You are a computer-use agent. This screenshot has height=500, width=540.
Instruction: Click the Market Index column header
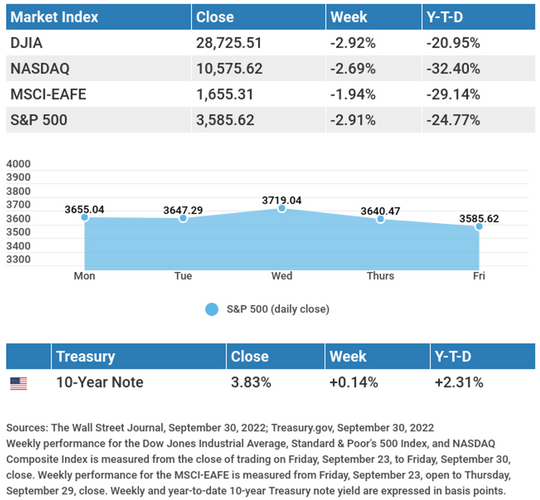click(54, 17)
